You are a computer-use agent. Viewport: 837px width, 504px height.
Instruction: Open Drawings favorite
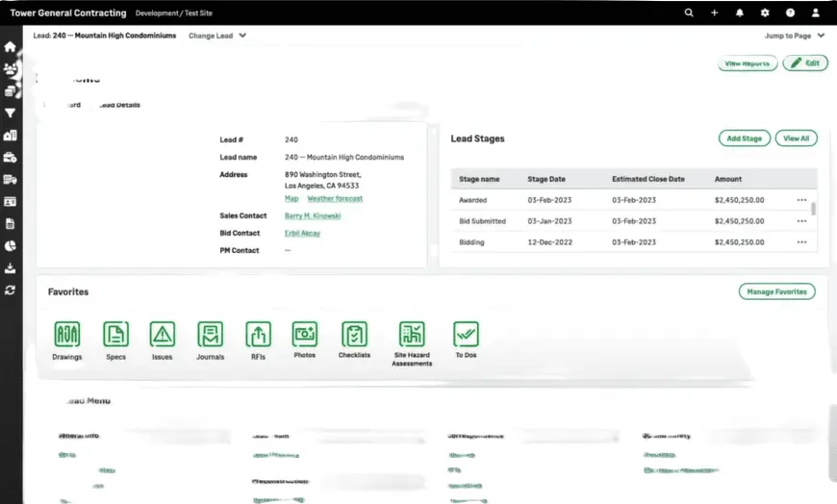[67, 340]
